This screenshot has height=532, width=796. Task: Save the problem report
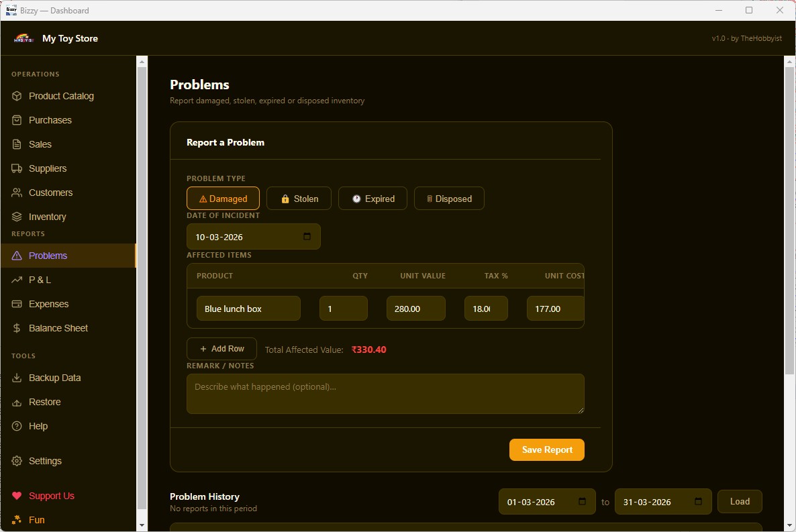[546, 449]
